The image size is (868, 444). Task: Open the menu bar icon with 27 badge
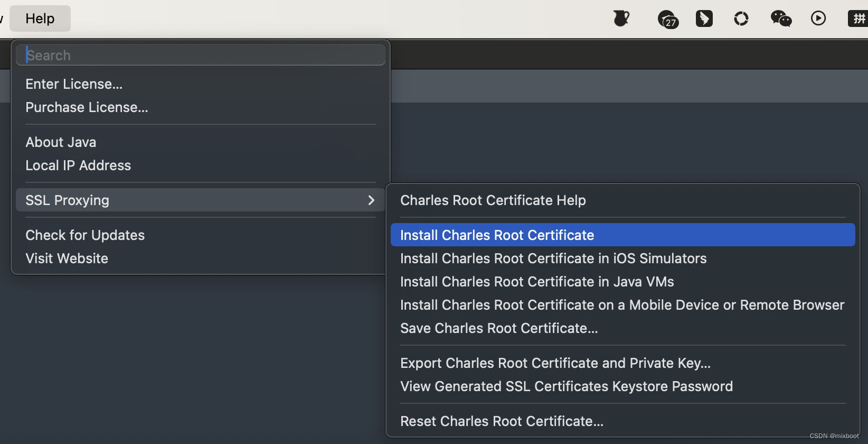(x=668, y=19)
